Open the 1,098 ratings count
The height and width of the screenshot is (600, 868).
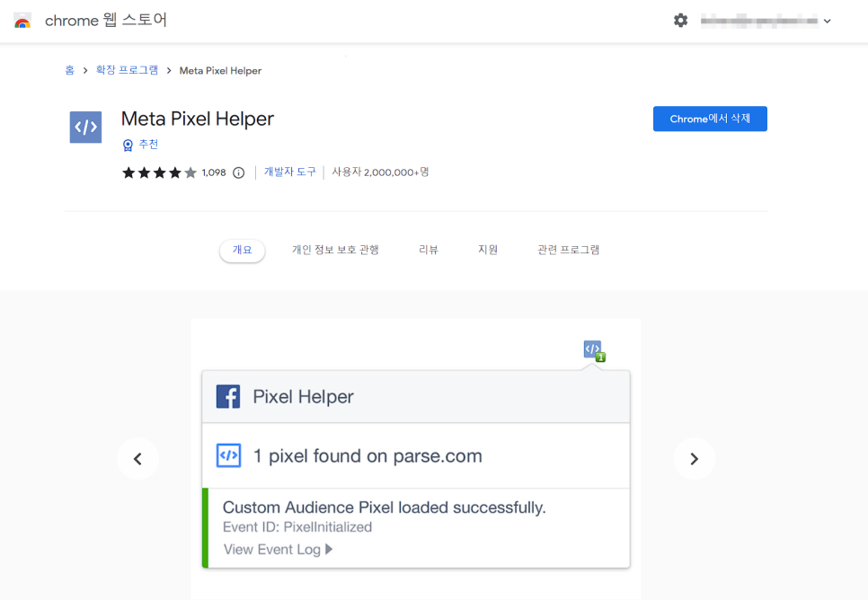coord(214,172)
